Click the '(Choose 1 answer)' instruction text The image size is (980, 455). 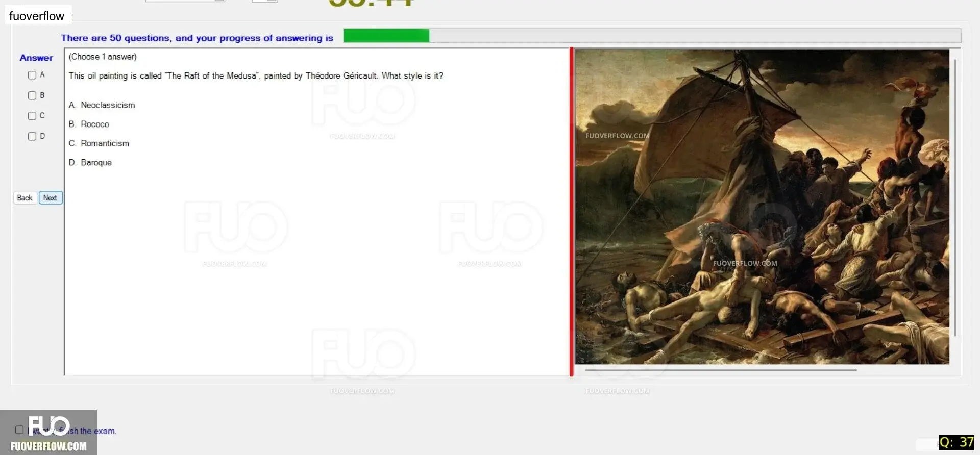pos(103,57)
